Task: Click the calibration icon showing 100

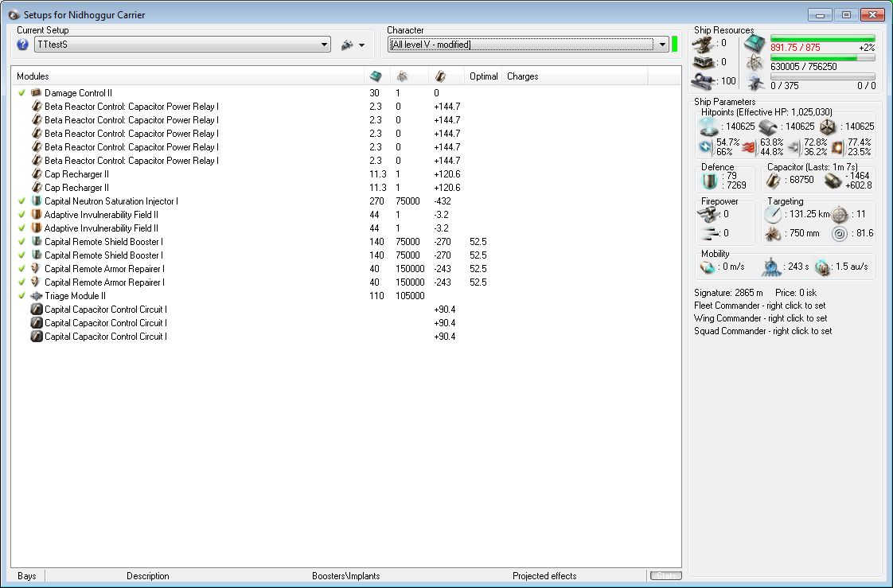Action: [704, 81]
